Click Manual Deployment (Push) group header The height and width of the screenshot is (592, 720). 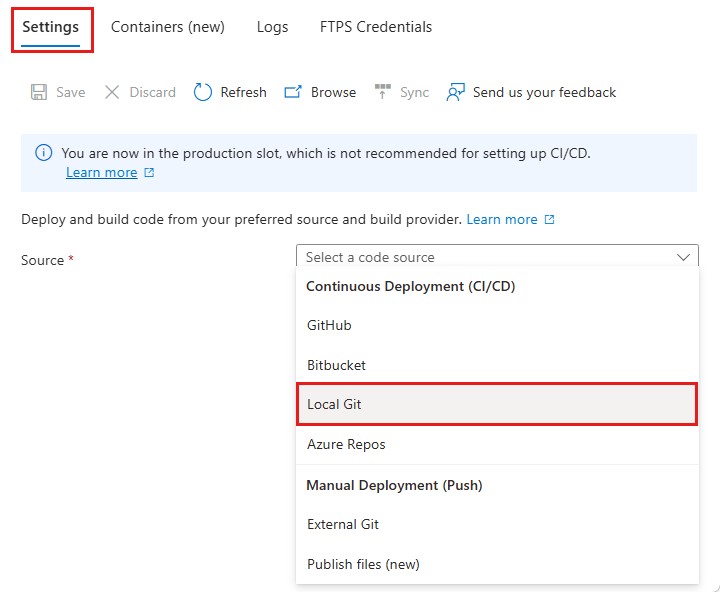tap(394, 485)
